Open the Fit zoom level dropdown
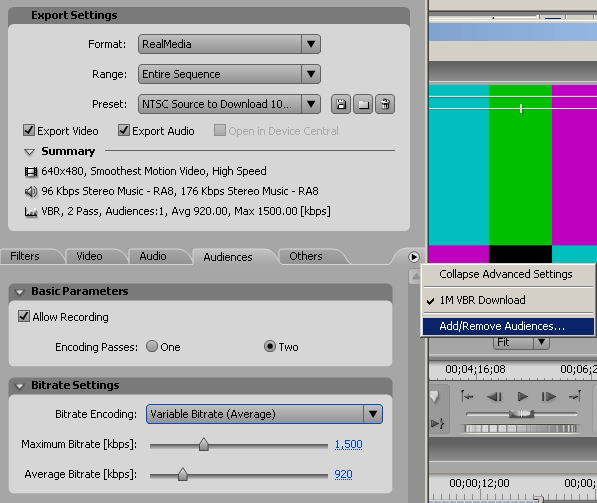 pyautogui.click(x=521, y=342)
